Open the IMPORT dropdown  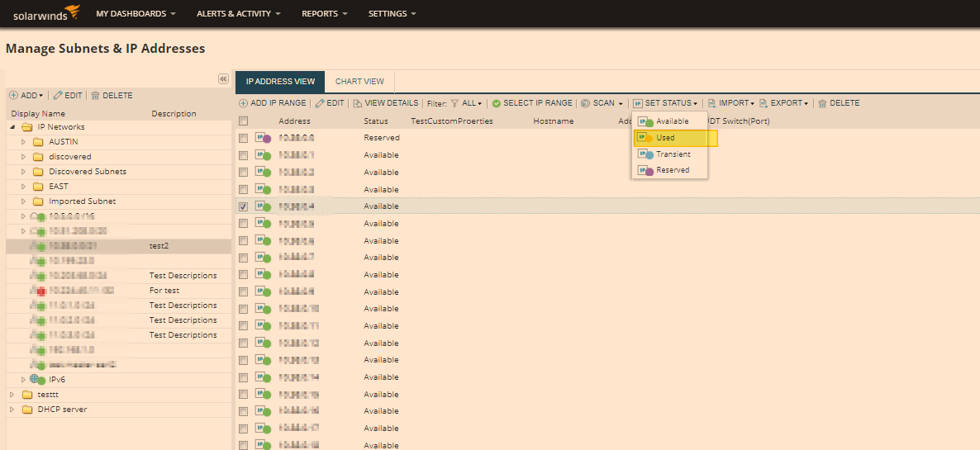730,103
